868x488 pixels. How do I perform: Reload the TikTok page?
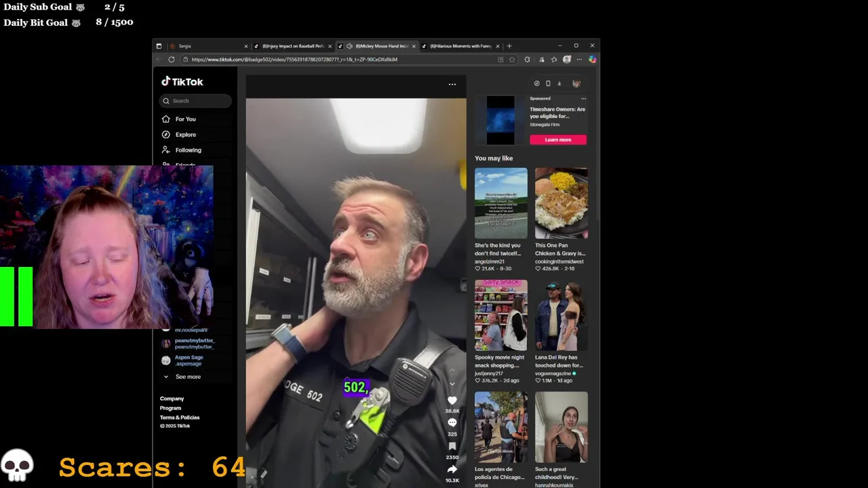tap(172, 60)
